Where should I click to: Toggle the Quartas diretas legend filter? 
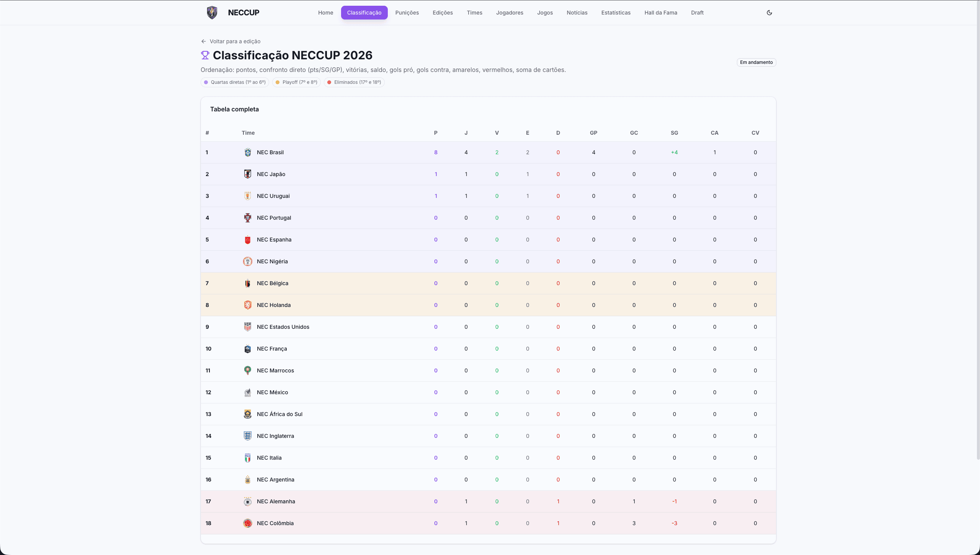tap(234, 82)
